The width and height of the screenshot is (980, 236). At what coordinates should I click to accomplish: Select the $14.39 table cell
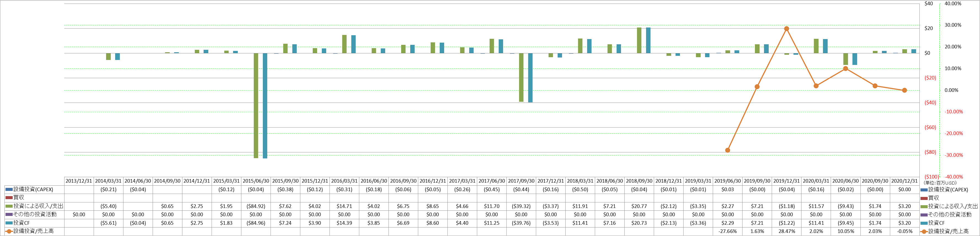click(x=344, y=223)
